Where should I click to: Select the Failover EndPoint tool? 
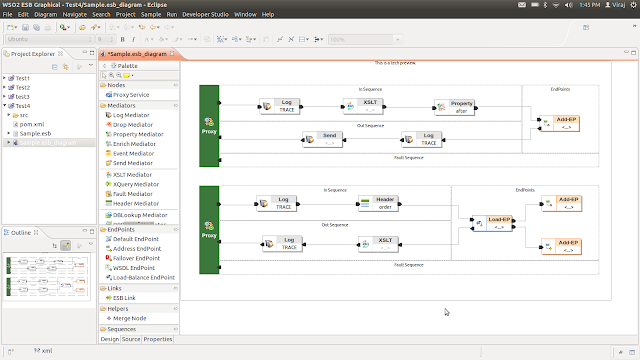133,258
